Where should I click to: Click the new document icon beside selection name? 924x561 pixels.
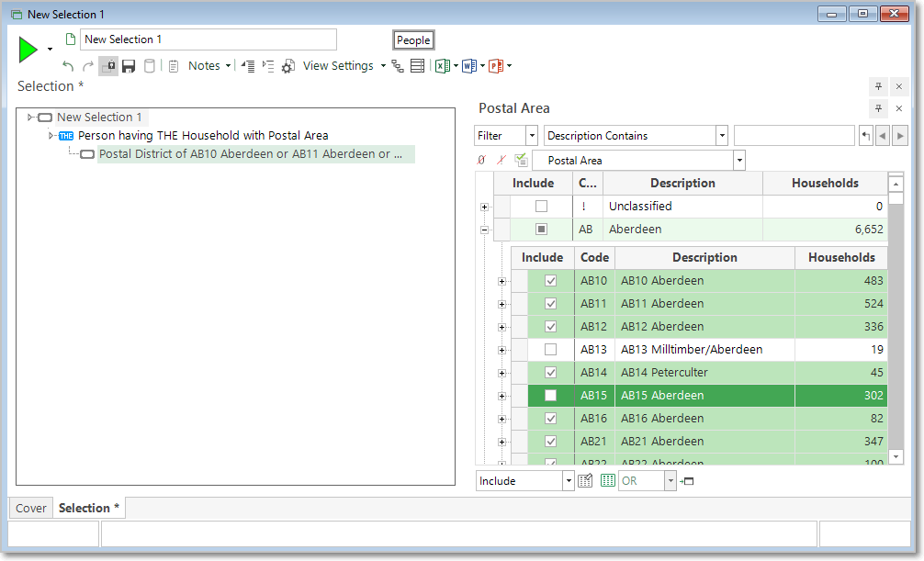tap(71, 39)
